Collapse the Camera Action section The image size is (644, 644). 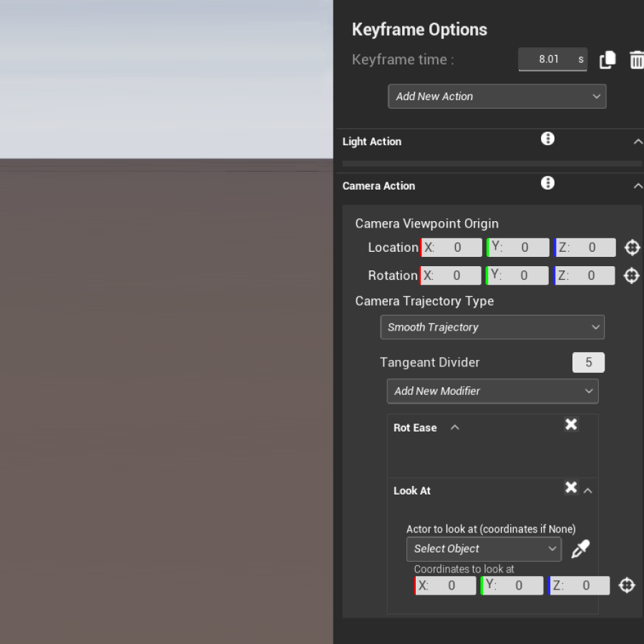(x=638, y=186)
